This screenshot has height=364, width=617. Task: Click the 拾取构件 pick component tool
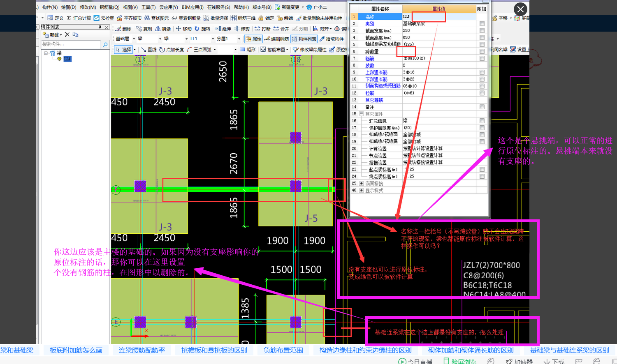[332, 39]
